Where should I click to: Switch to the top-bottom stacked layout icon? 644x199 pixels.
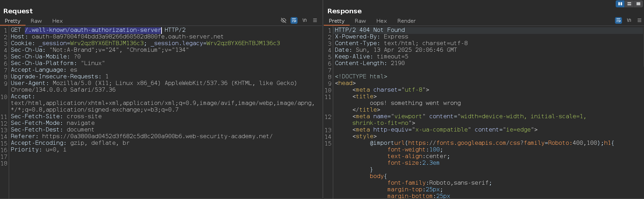(x=629, y=4)
